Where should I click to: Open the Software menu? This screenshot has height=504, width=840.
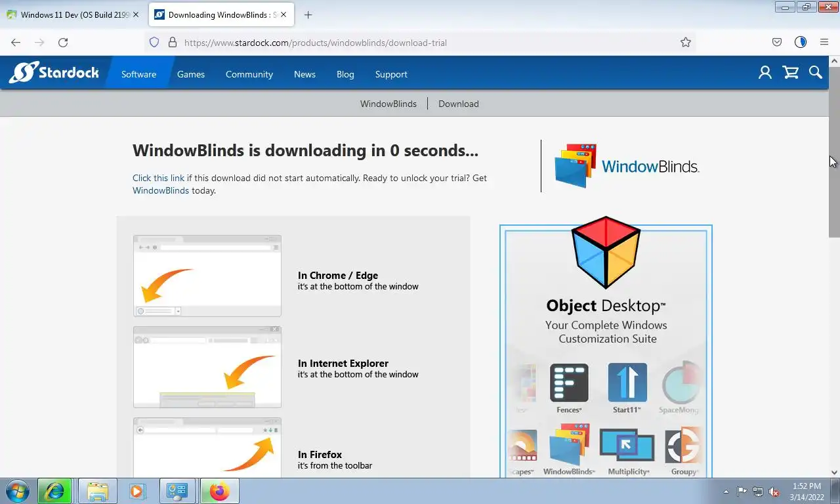tap(138, 74)
